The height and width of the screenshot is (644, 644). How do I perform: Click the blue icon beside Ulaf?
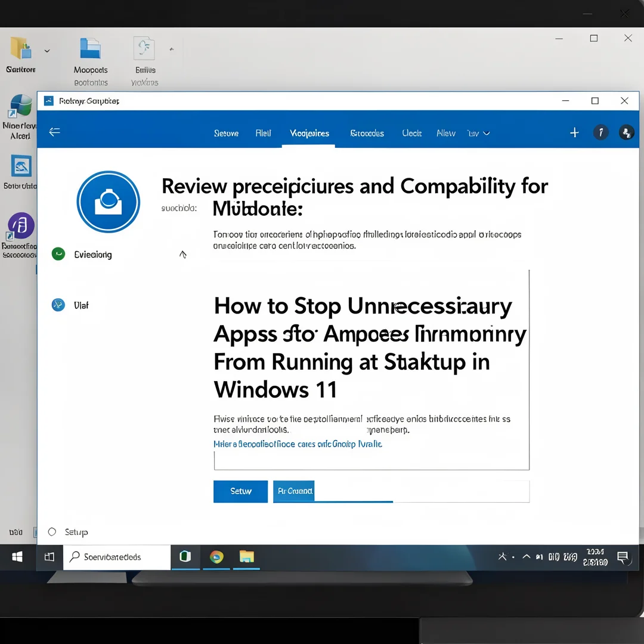(58, 305)
